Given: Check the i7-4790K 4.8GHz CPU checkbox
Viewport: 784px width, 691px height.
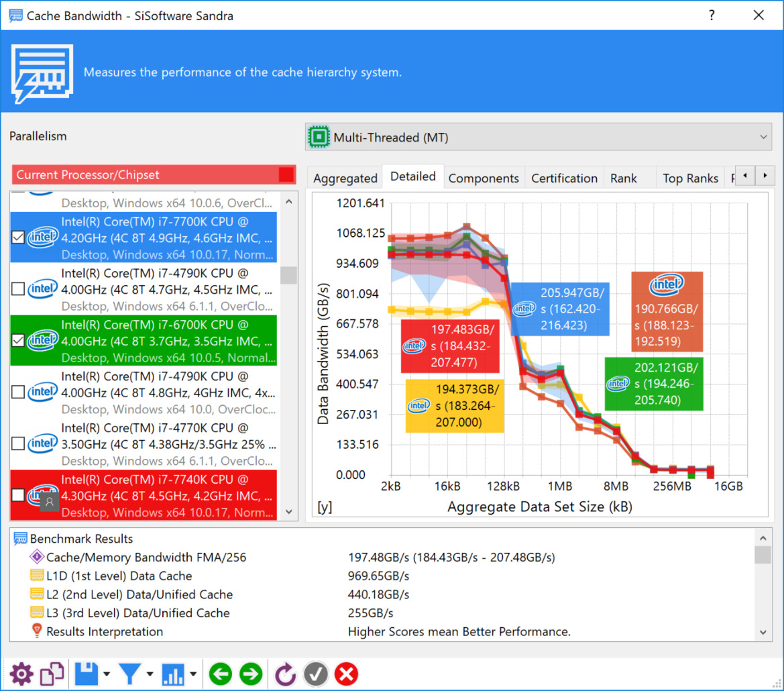Looking at the screenshot, I should click(18, 392).
